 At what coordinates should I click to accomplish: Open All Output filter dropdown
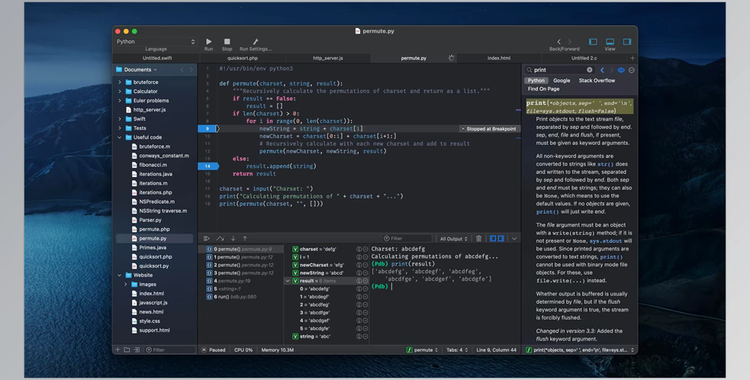pos(453,238)
